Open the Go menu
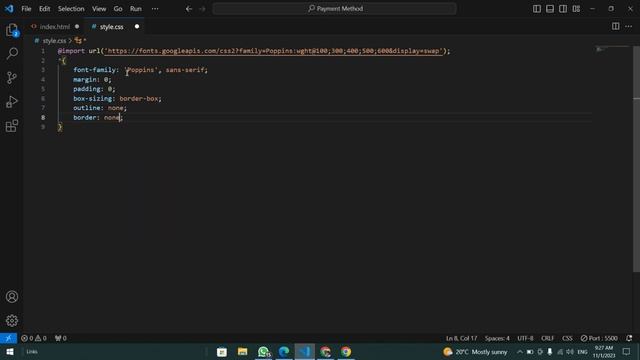This screenshot has width=640, height=360. click(x=118, y=9)
